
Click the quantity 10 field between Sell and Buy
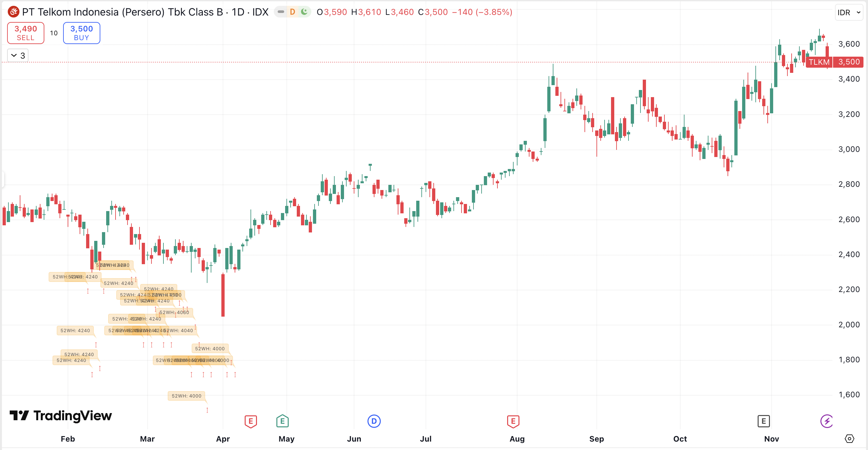54,33
